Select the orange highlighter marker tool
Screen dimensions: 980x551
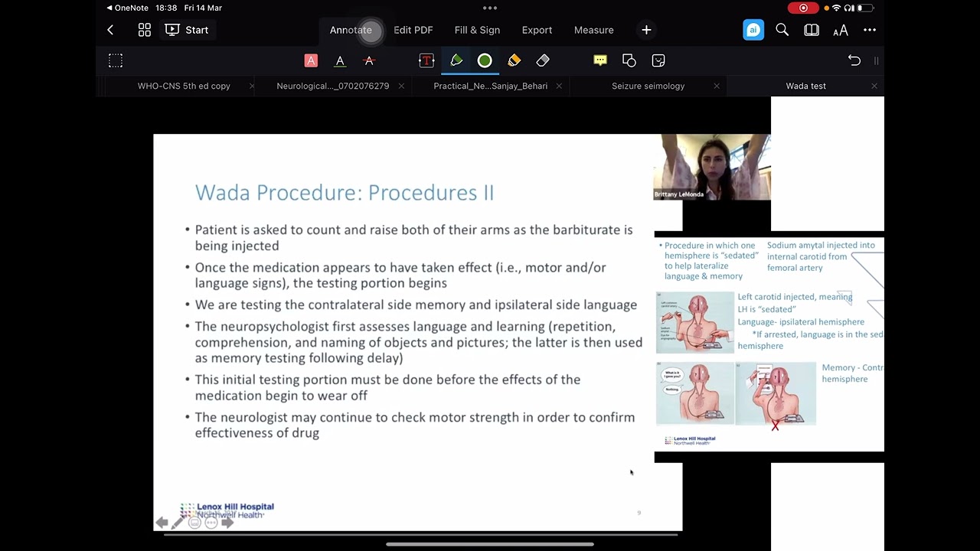pos(514,60)
